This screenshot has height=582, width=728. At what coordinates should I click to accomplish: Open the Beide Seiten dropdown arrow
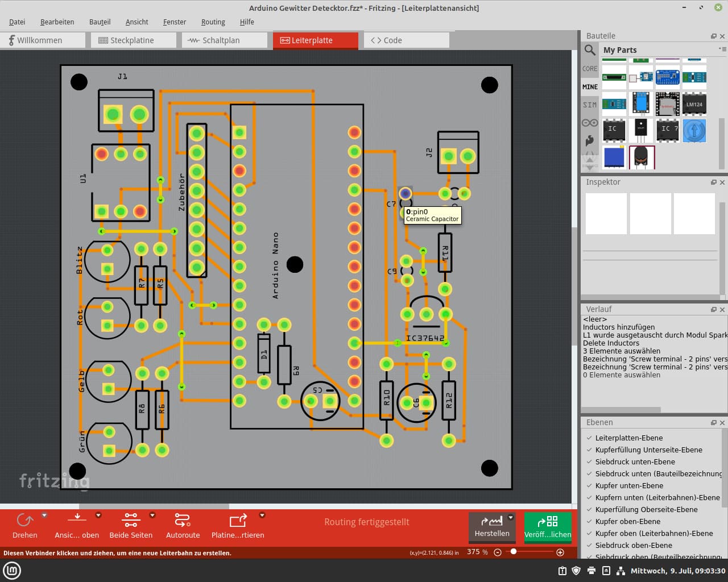pos(152,516)
